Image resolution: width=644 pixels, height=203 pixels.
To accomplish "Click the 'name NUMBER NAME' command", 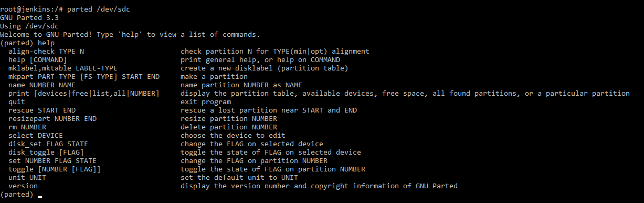I will 42,85.
